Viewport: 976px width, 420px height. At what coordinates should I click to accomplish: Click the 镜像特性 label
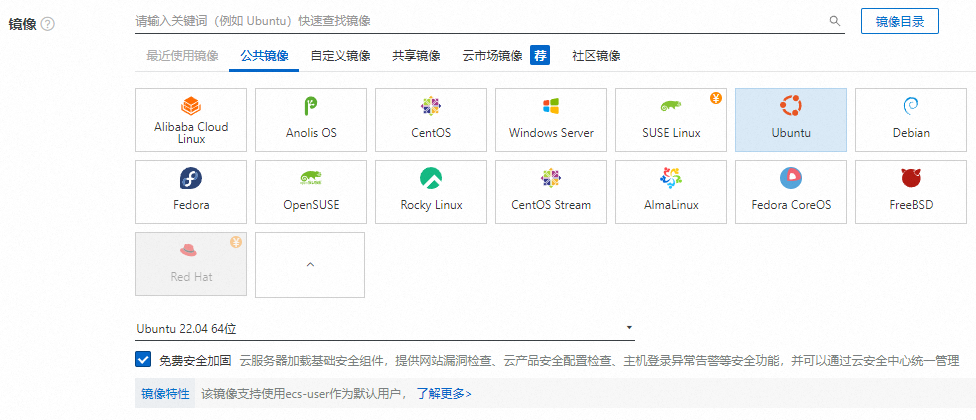pyautogui.click(x=165, y=394)
